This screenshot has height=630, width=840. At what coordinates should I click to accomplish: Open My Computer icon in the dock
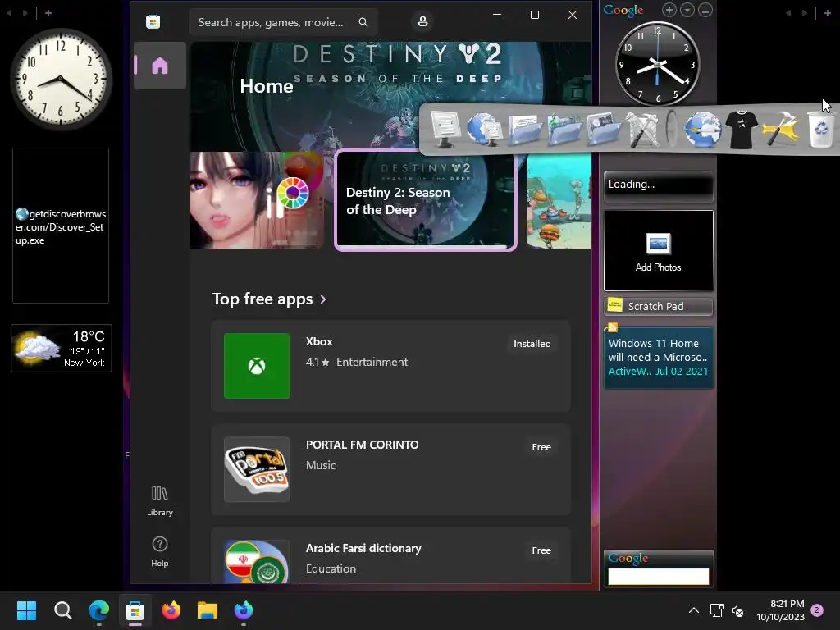coord(445,129)
